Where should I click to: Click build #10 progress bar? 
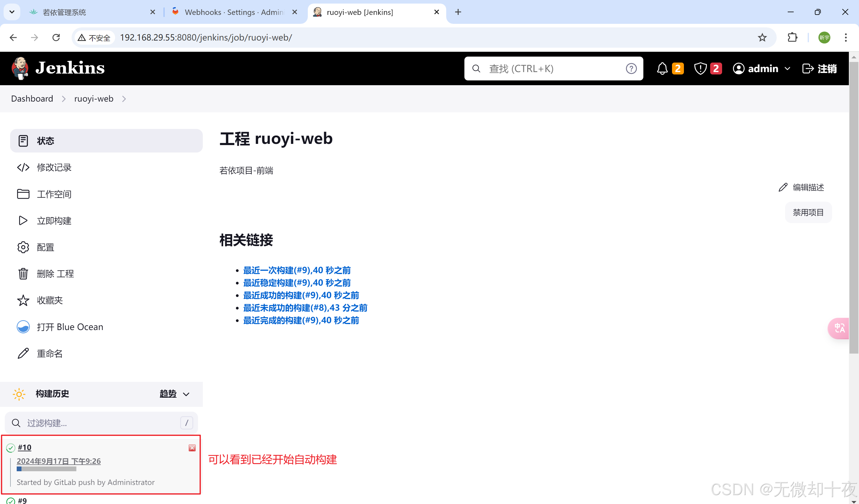tap(46, 469)
